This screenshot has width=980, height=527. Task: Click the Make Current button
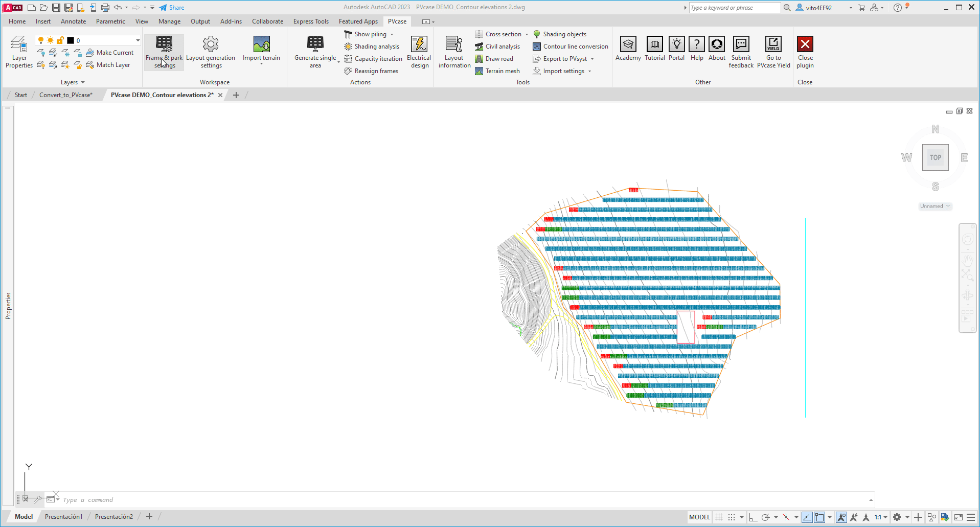tap(110, 52)
